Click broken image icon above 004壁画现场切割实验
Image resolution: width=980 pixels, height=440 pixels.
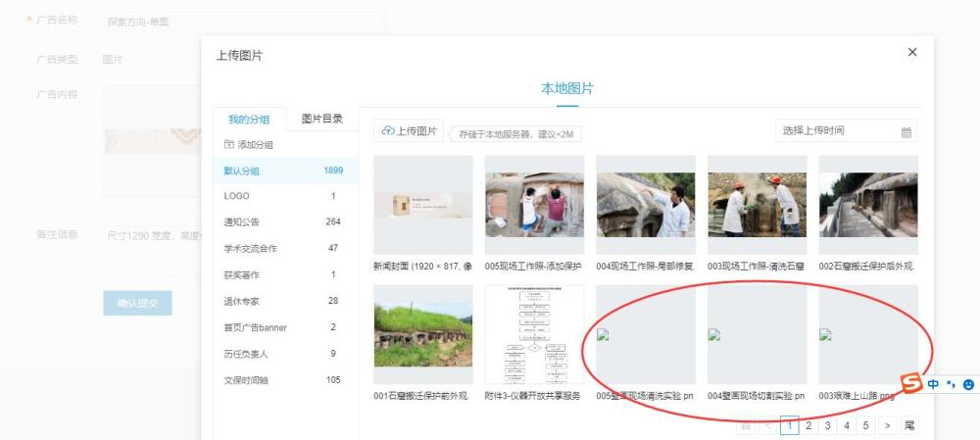[713, 334]
